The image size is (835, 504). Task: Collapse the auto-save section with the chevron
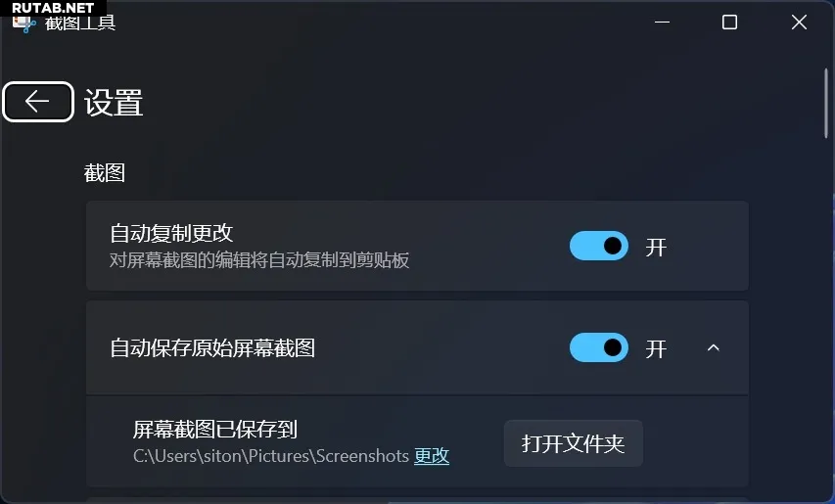click(713, 348)
